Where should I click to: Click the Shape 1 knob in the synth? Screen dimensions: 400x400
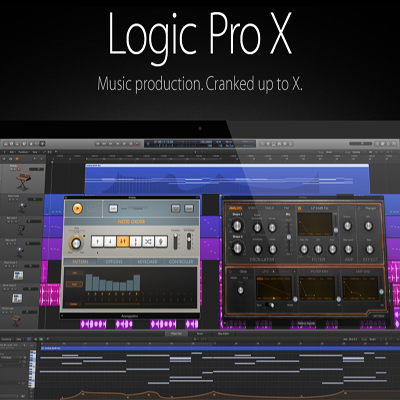pyautogui.click(x=237, y=226)
